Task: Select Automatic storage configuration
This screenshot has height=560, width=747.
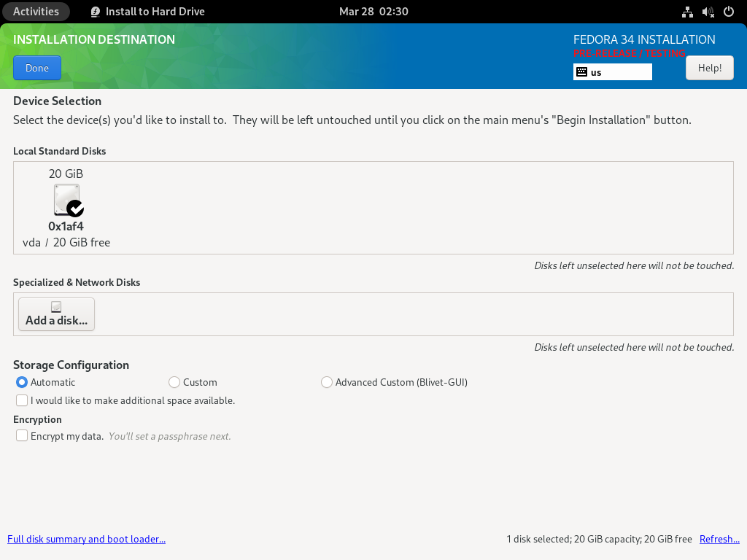Action: 22,382
